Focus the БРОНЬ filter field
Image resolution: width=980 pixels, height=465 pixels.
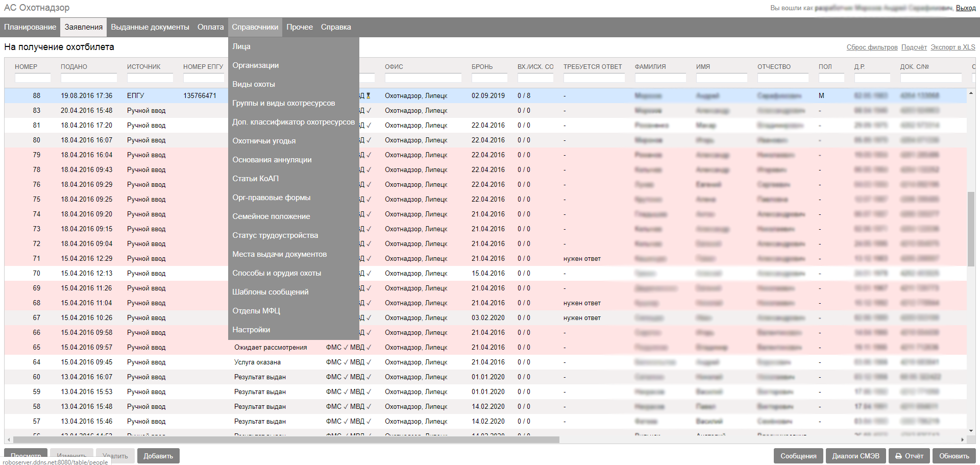(489, 78)
